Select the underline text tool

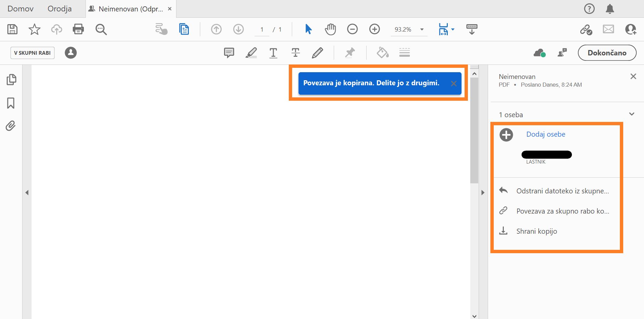pyautogui.click(x=273, y=53)
